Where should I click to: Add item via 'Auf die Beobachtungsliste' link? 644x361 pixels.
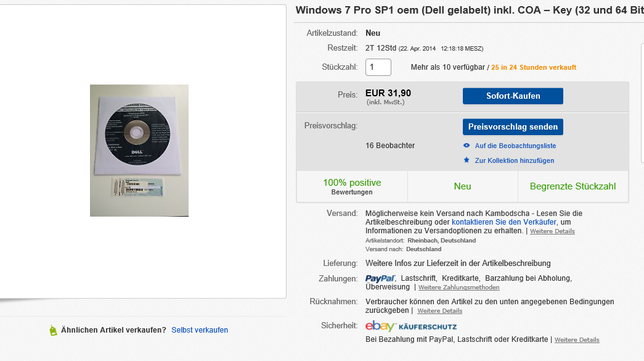click(x=515, y=146)
